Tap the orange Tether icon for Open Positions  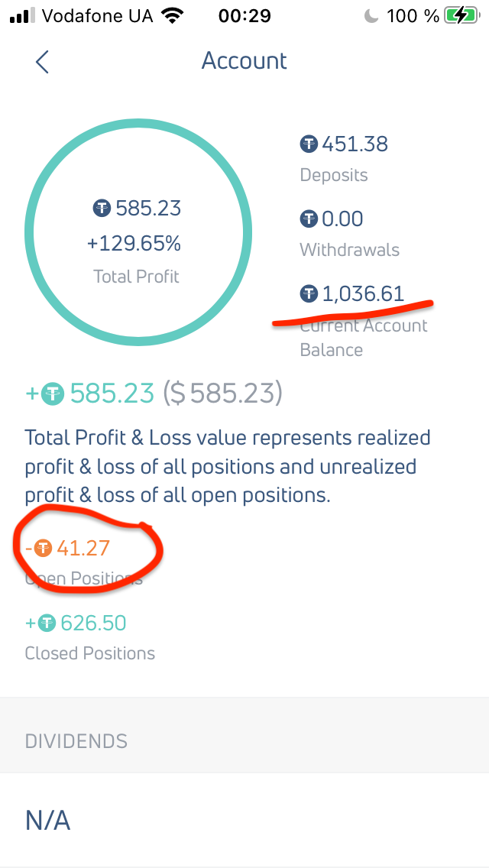(44, 548)
